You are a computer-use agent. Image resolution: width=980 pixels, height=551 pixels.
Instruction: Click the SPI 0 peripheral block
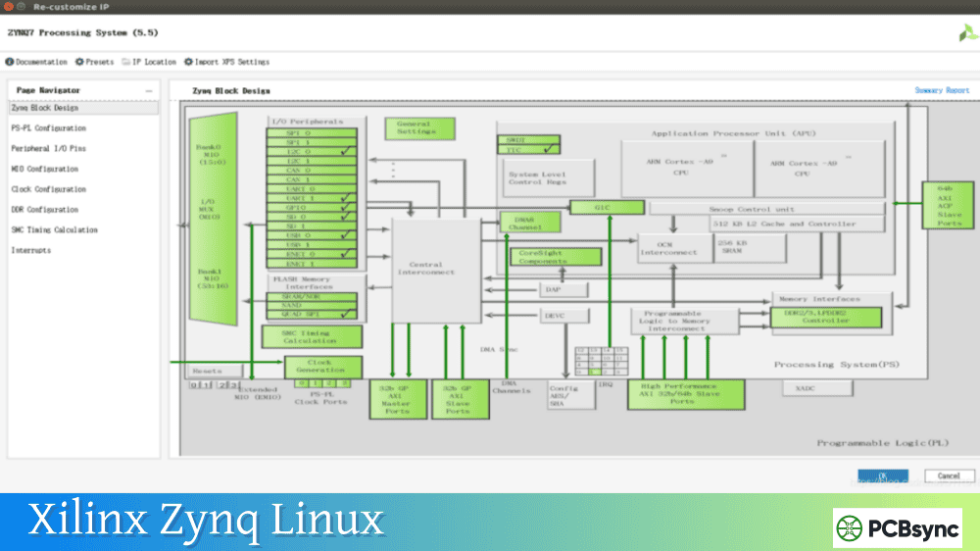tap(312, 133)
